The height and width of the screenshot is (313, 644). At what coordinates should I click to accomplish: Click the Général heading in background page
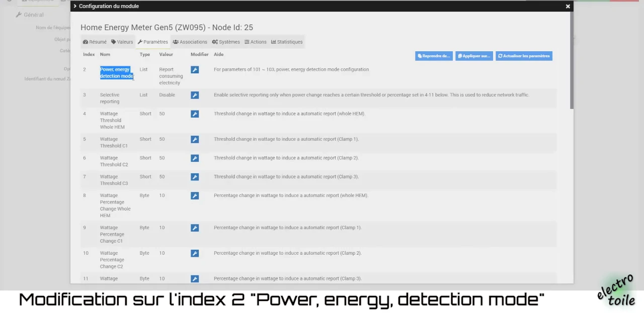click(x=30, y=15)
